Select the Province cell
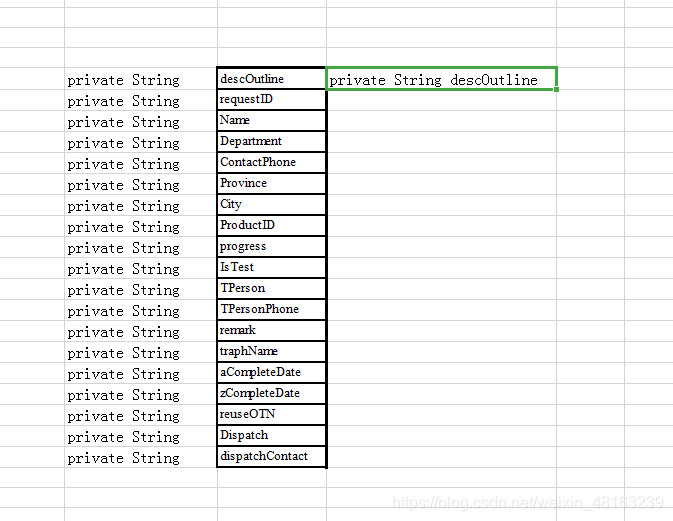The image size is (673, 521). tap(271, 184)
